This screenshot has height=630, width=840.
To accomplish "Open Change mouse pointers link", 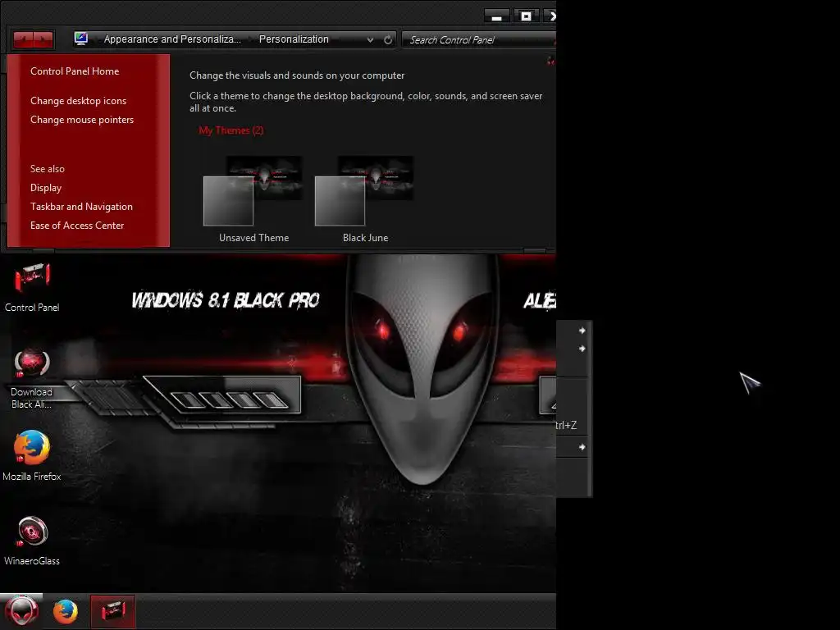I will pos(82,120).
